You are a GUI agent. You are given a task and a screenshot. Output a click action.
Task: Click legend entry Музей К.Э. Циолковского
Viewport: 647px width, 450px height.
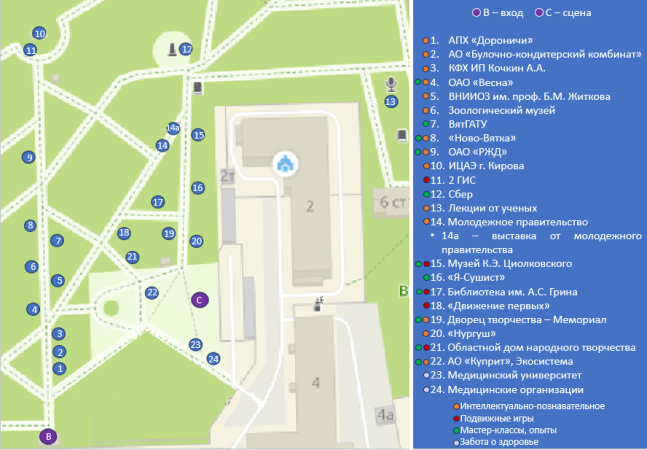[x=501, y=264]
